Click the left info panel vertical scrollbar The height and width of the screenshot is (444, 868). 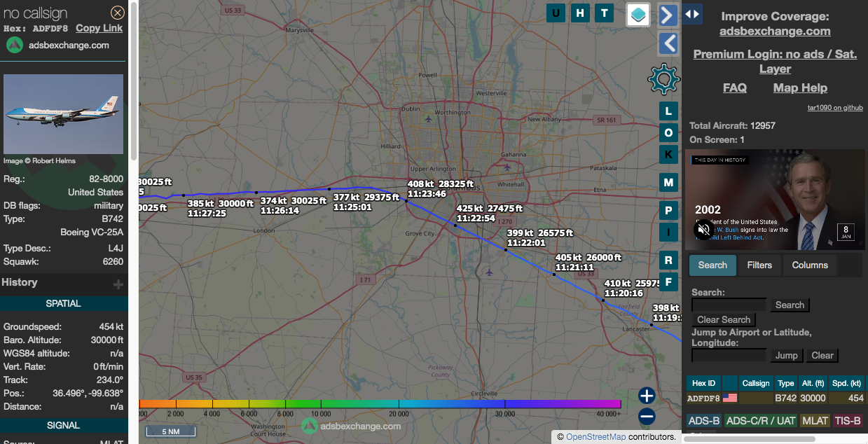pyautogui.click(x=133, y=81)
